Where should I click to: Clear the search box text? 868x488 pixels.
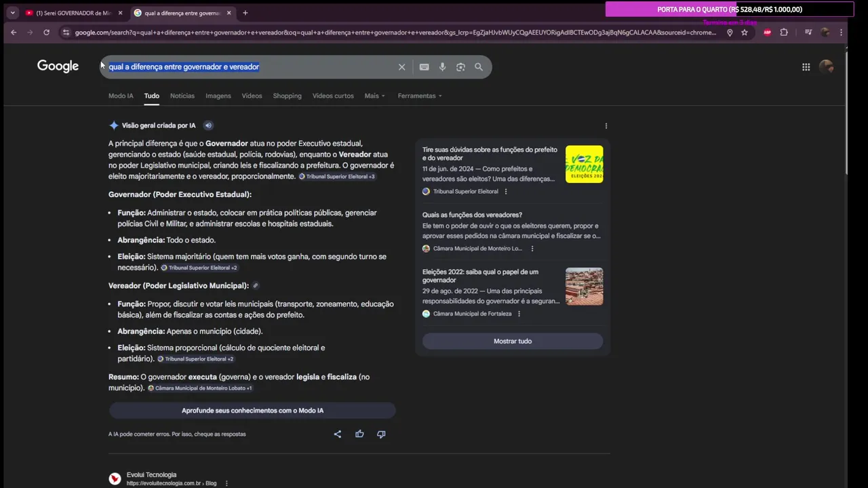tap(401, 67)
